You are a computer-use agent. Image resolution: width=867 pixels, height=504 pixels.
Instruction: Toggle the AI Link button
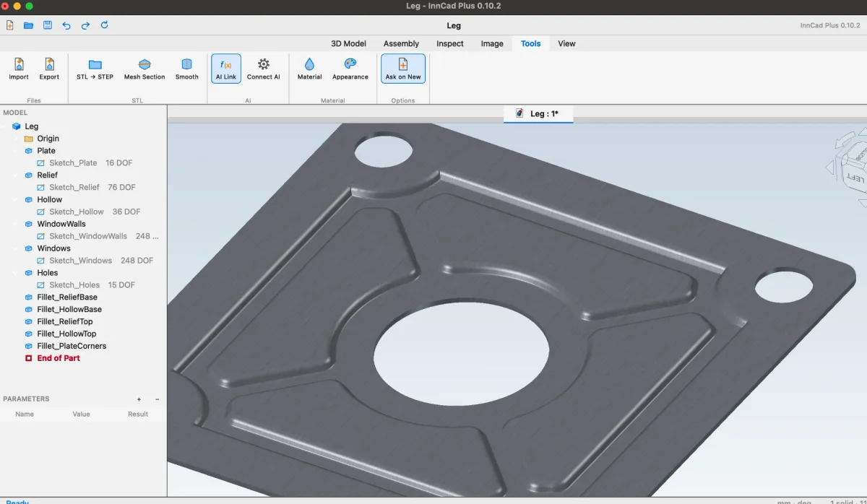click(226, 69)
